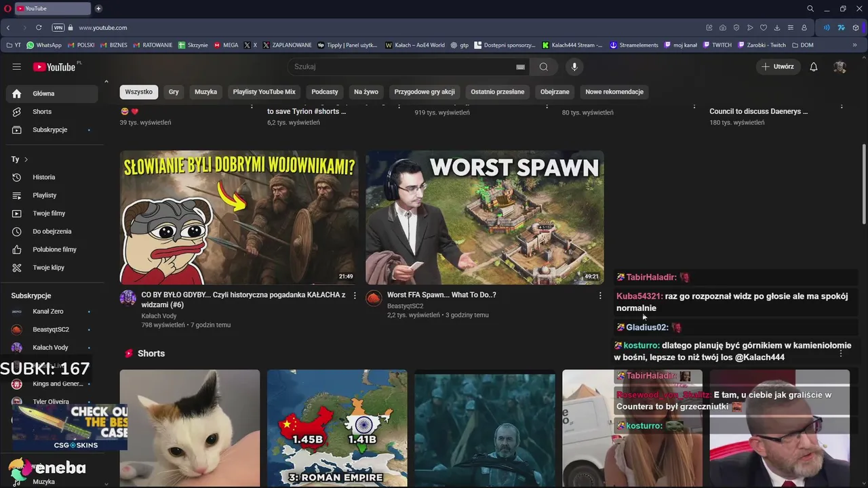Click the Utwórz create button

coord(778,66)
